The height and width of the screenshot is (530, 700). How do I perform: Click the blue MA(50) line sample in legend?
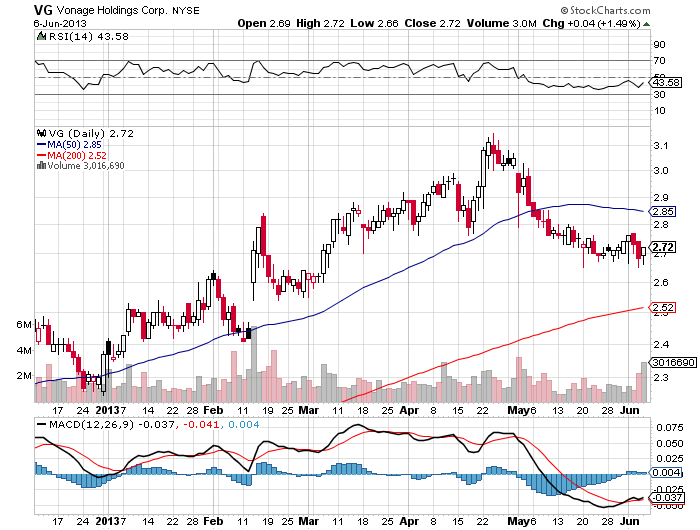(42, 145)
